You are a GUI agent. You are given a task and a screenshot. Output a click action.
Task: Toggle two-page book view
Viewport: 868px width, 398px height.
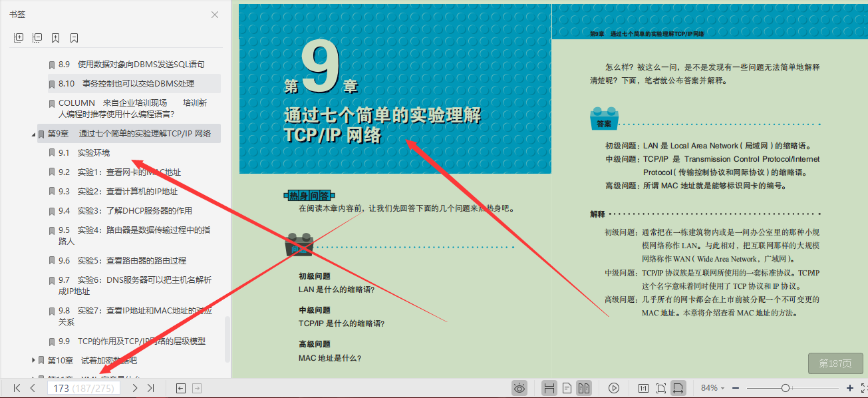click(x=585, y=387)
